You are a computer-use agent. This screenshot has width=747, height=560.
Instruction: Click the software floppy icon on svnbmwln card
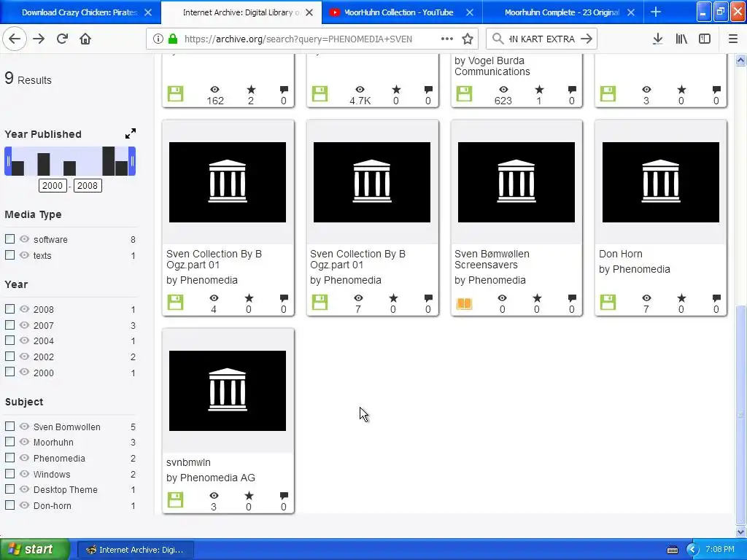(175, 500)
